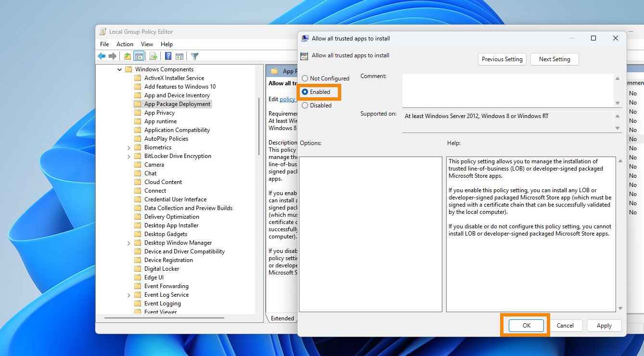Click folder icon beside Chat
The height and width of the screenshot is (356, 644).
pyautogui.click(x=138, y=173)
